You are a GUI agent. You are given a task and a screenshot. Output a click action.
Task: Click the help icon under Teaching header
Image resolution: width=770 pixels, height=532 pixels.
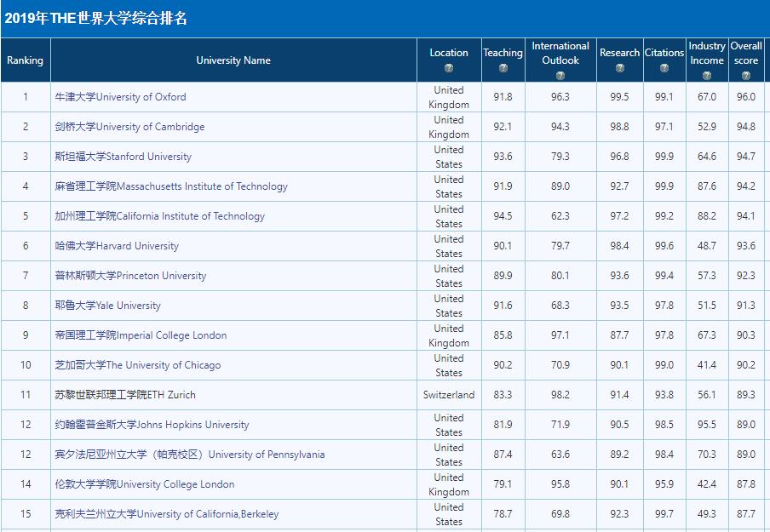[x=503, y=68]
